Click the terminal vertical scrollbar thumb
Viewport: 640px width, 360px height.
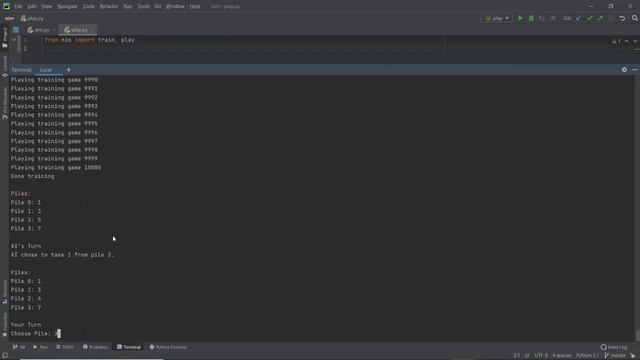pos(637,336)
